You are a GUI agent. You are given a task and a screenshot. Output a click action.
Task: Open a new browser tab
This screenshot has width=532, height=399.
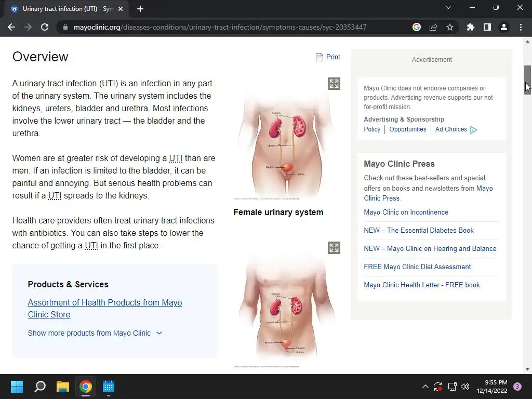[x=140, y=9]
